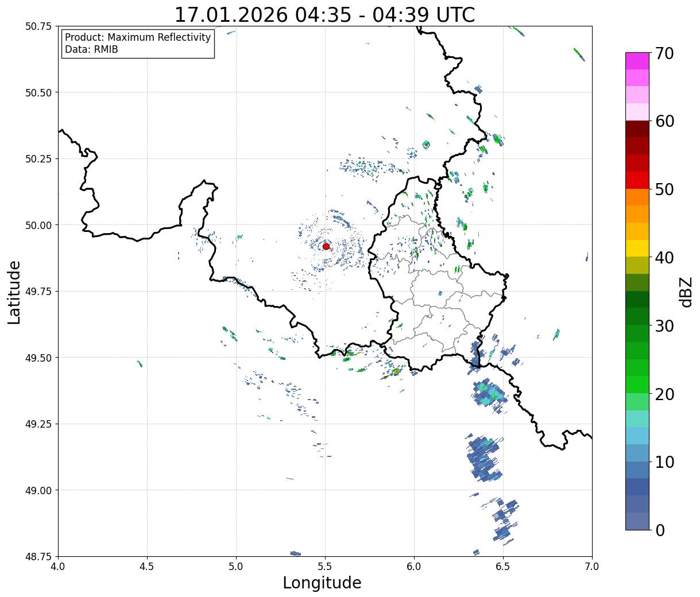Select the 'Data: RMIB' legend line
Viewport: 700px width, 597px height.
point(91,50)
